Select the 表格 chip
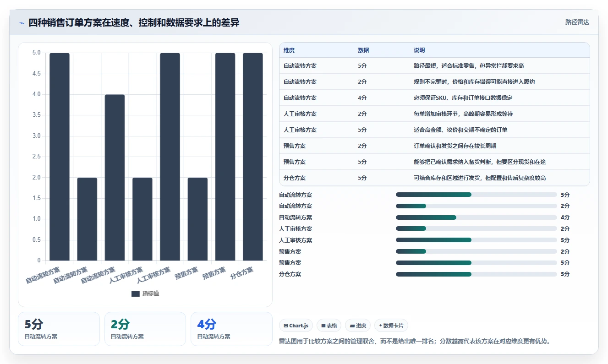This screenshot has width=608, height=364. (329, 326)
